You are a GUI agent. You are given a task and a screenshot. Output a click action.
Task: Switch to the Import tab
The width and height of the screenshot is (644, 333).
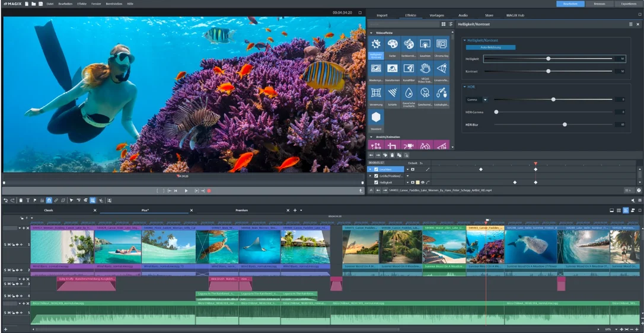(382, 15)
